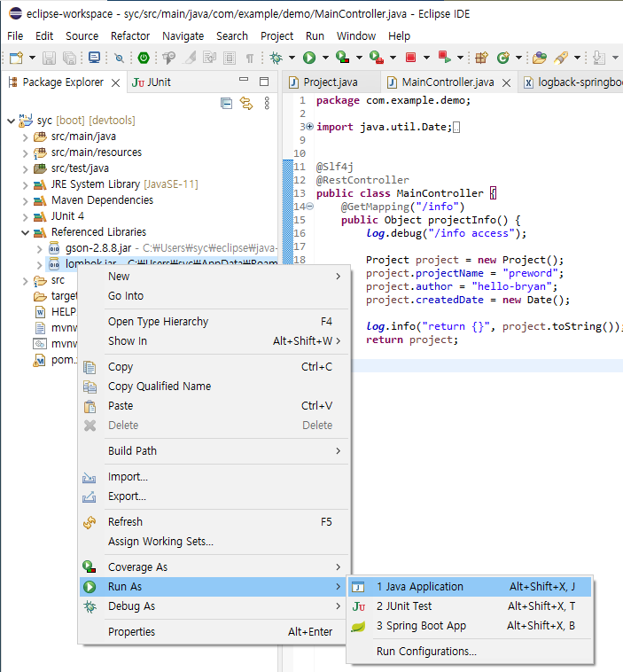623x672 pixels.
Task: Toggle Show Whitespace Characters pilcrow icon
Action: coord(249,58)
